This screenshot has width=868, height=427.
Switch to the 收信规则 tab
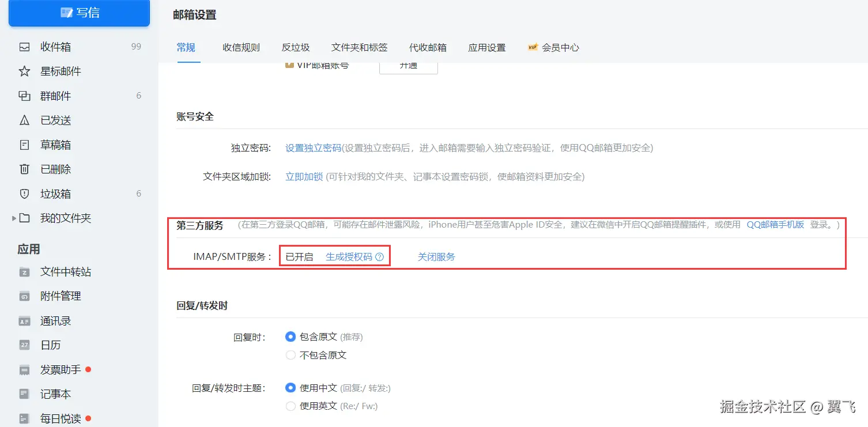tap(241, 48)
